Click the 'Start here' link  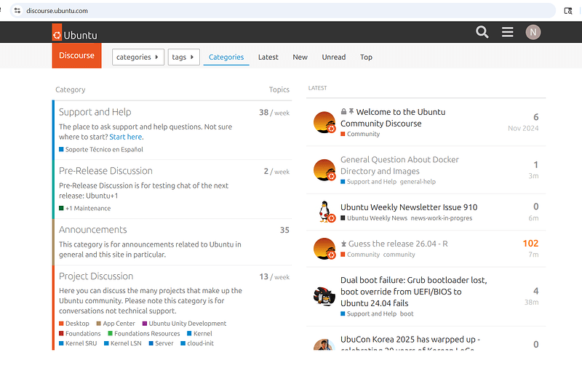[125, 137]
